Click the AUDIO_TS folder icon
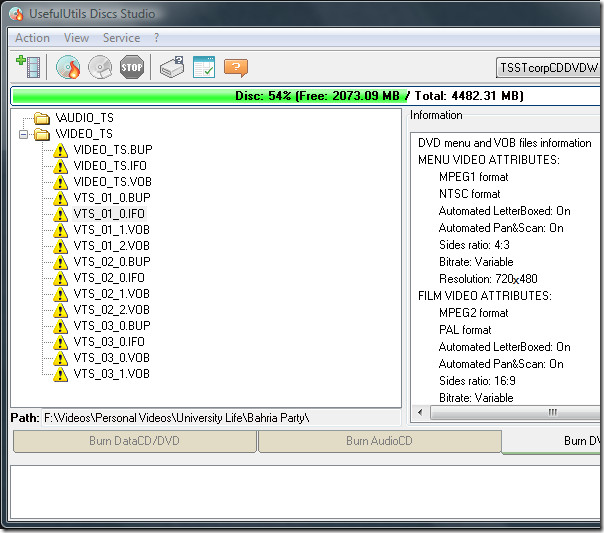604x533 pixels. 42,118
